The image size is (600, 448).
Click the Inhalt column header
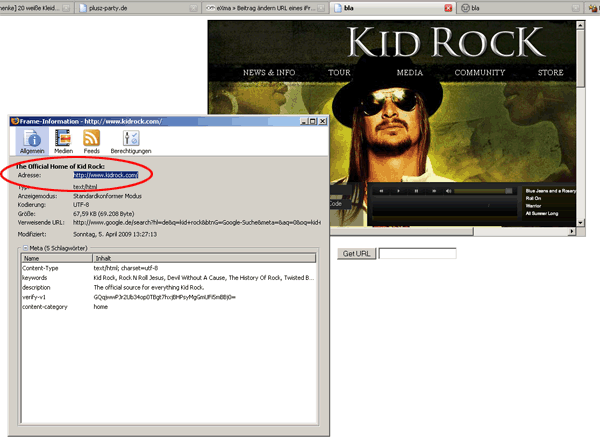click(204, 258)
